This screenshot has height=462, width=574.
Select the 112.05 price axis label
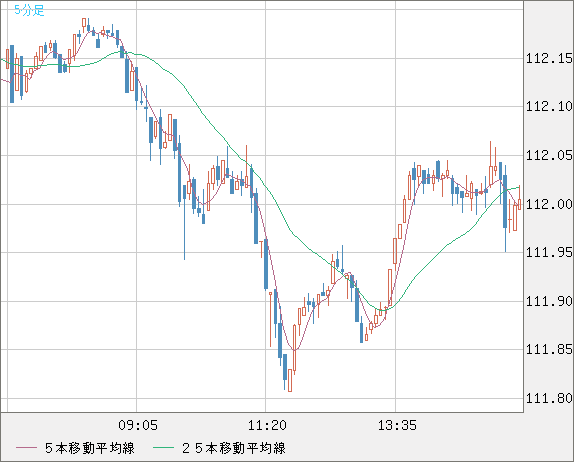[x=548, y=156]
